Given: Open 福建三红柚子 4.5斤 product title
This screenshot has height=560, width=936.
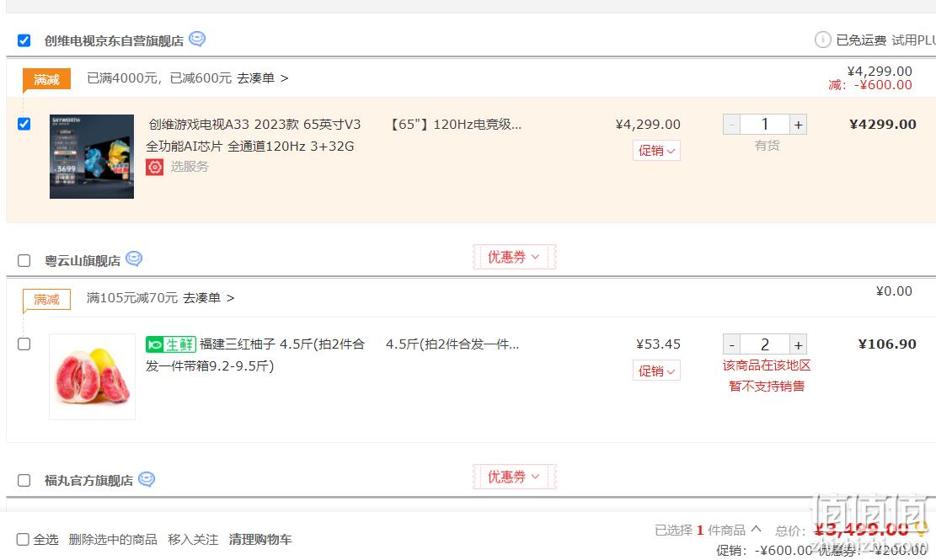Looking at the screenshot, I should tap(255, 355).
